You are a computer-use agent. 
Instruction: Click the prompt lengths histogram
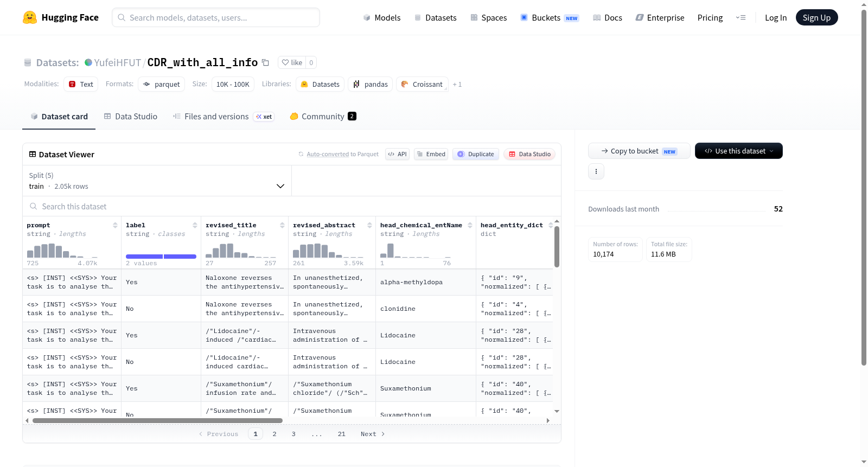[62, 250]
